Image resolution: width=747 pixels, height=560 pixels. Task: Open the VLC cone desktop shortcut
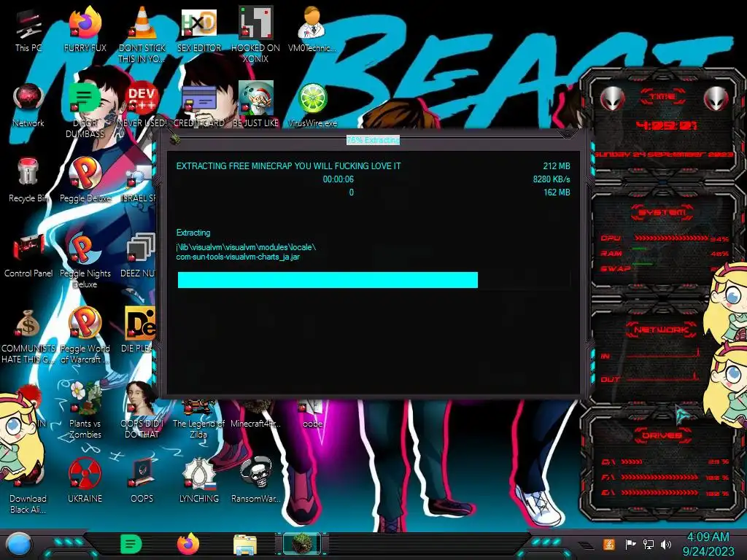coord(142,23)
